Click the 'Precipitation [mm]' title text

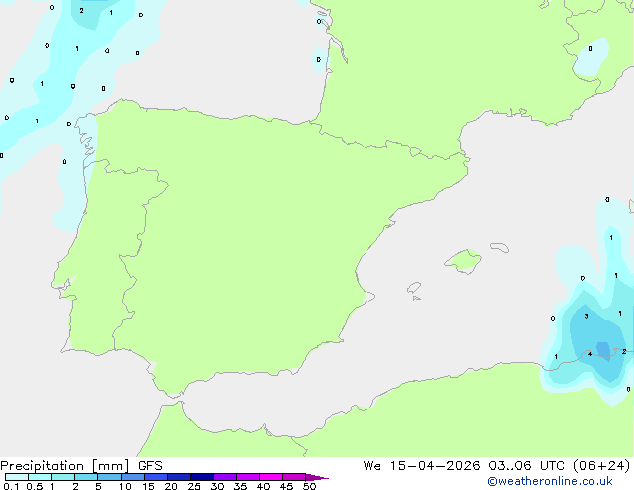pyautogui.click(x=65, y=466)
